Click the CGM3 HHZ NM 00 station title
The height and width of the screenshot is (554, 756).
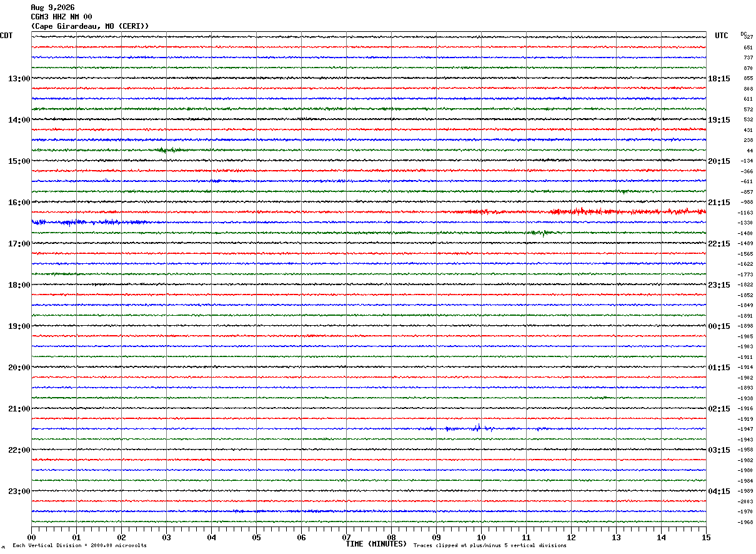61,17
